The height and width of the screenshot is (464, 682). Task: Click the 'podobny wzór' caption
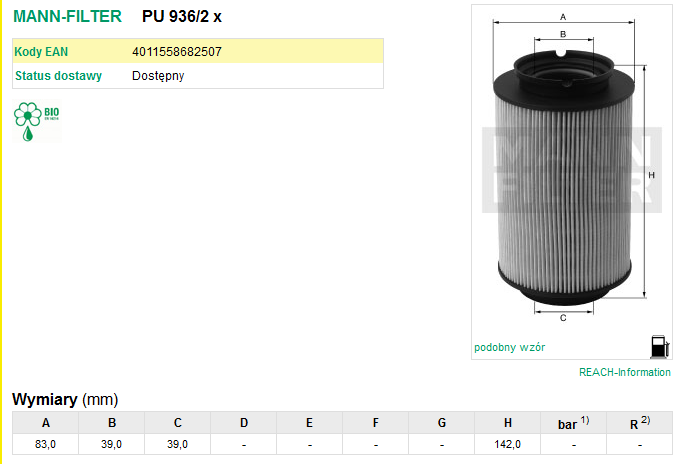pyautogui.click(x=509, y=347)
